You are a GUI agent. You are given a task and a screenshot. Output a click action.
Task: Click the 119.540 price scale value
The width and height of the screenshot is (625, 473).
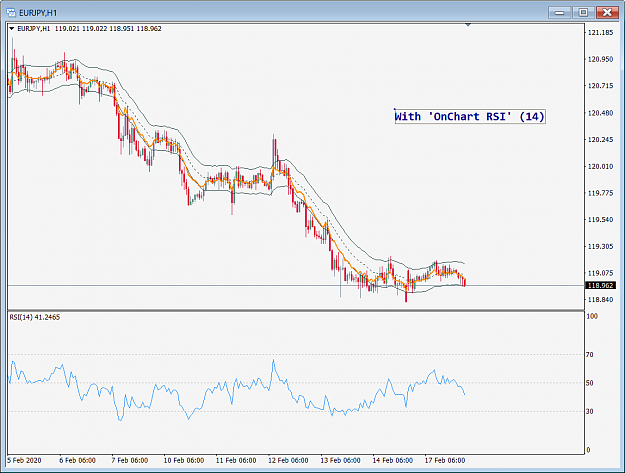pos(601,220)
